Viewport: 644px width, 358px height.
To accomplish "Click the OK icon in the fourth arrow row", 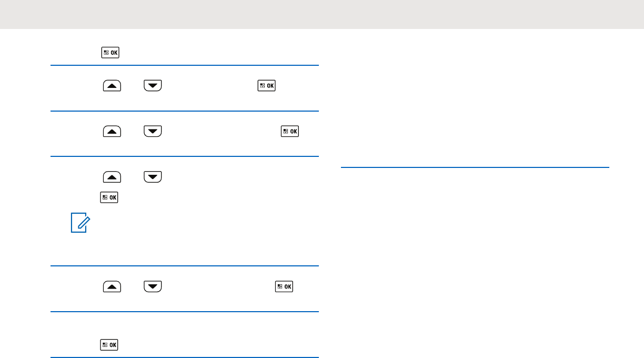I will 285,286.
